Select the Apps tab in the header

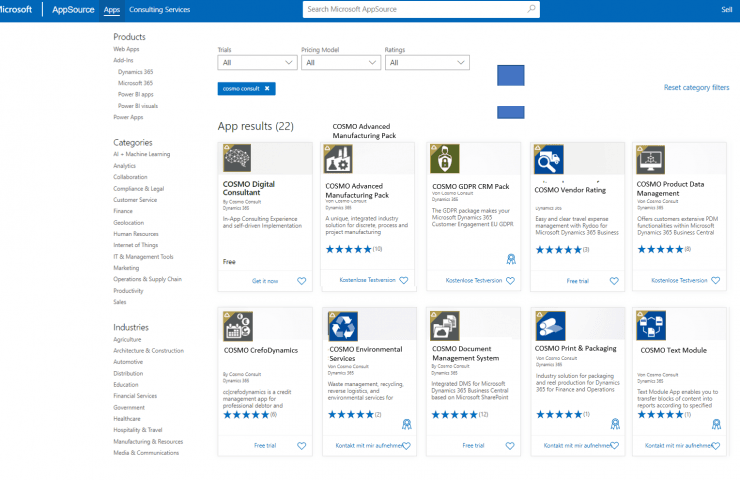click(x=112, y=9)
